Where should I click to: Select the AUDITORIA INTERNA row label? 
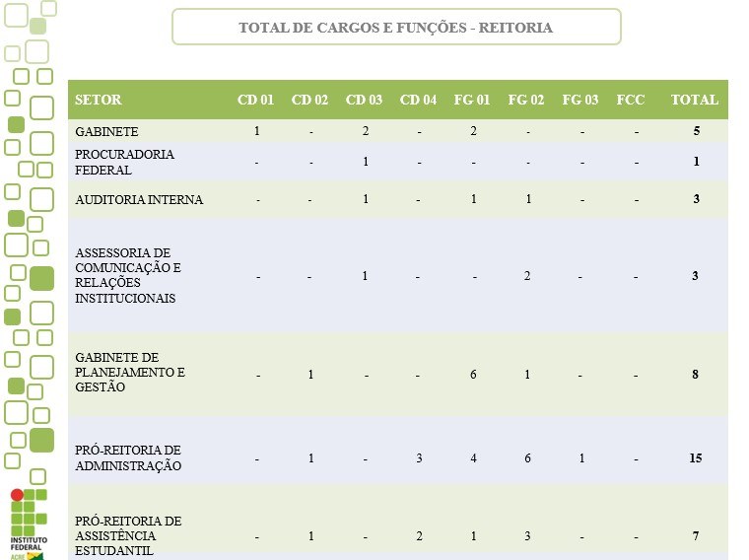(139, 200)
